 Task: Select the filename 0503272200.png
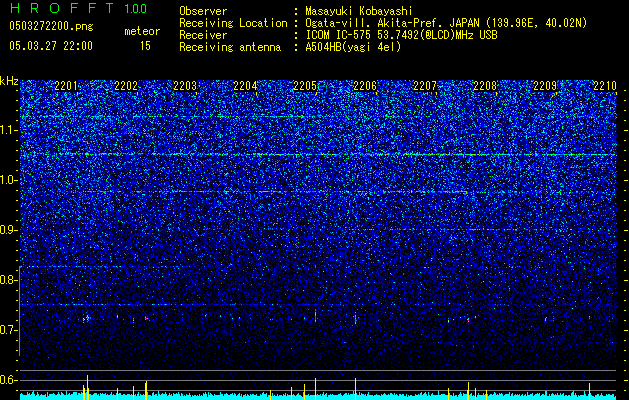pos(51,27)
